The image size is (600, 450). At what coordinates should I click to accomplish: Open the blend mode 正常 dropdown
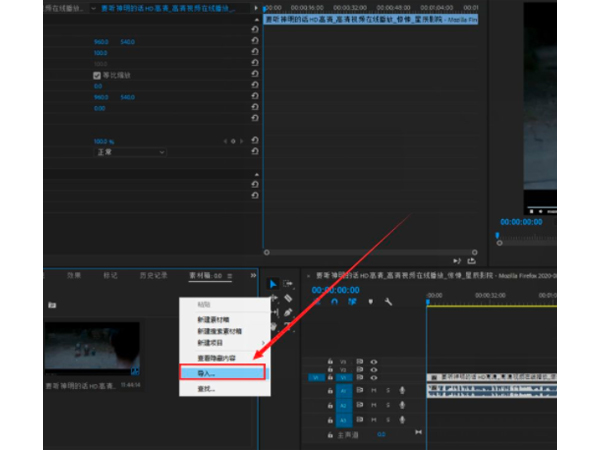point(132,152)
